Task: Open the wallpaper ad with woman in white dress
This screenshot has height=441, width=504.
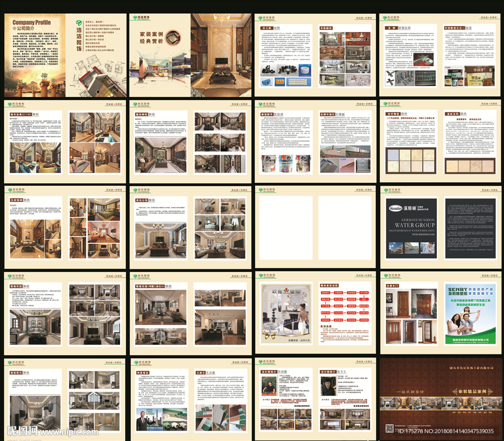Action: coord(285,314)
